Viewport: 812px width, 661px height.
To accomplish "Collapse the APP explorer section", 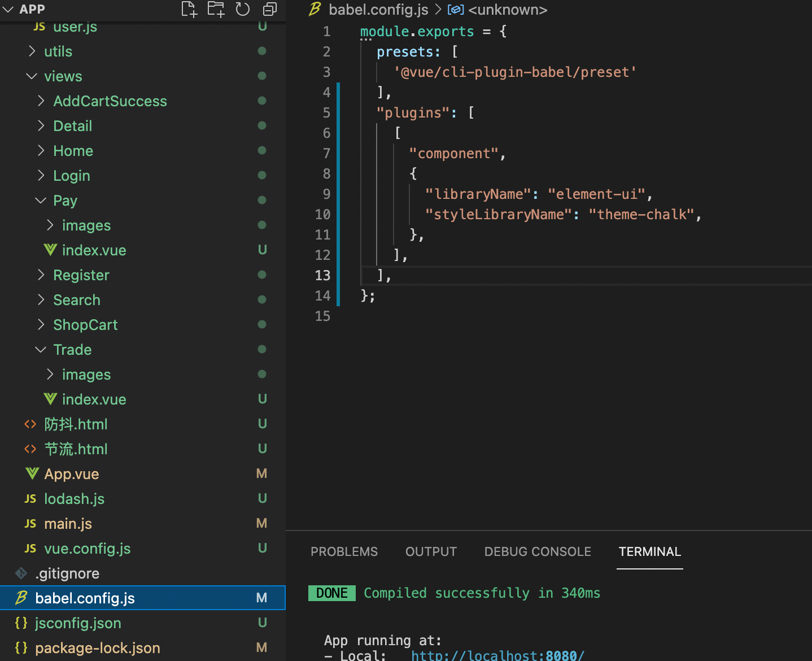I will 8,9.
